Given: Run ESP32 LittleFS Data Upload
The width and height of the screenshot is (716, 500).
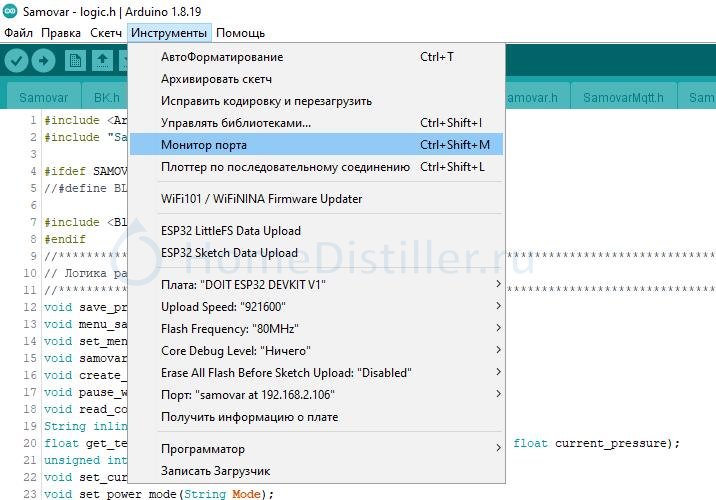Looking at the screenshot, I should pyautogui.click(x=316, y=231).
